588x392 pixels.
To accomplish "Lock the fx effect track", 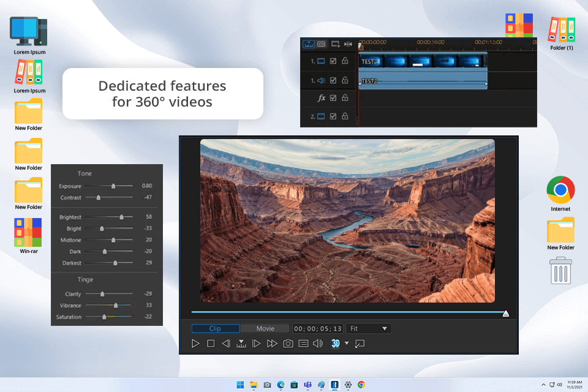I will [345, 97].
